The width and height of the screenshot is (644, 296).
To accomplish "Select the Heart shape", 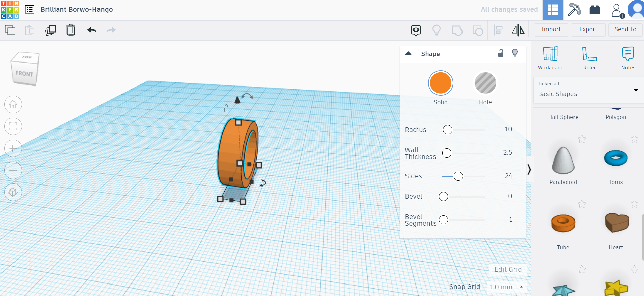I will tap(617, 223).
